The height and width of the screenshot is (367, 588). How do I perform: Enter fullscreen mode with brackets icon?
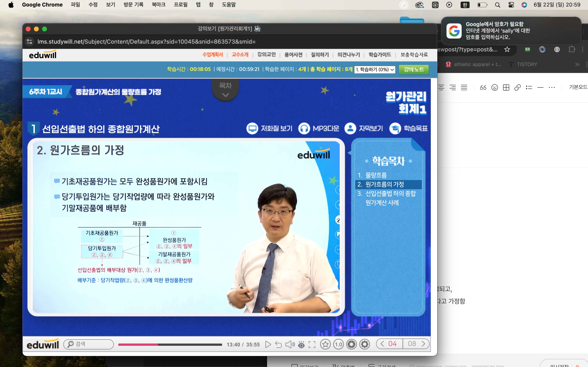click(x=312, y=344)
